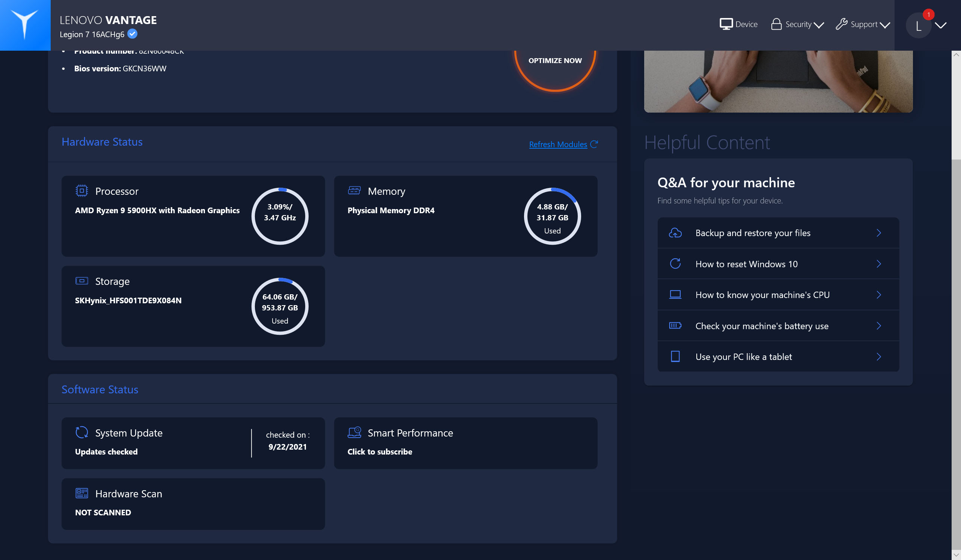Image resolution: width=961 pixels, height=560 pixels.
Task: Open Use your PC like a tablet article
Action: 778,357
